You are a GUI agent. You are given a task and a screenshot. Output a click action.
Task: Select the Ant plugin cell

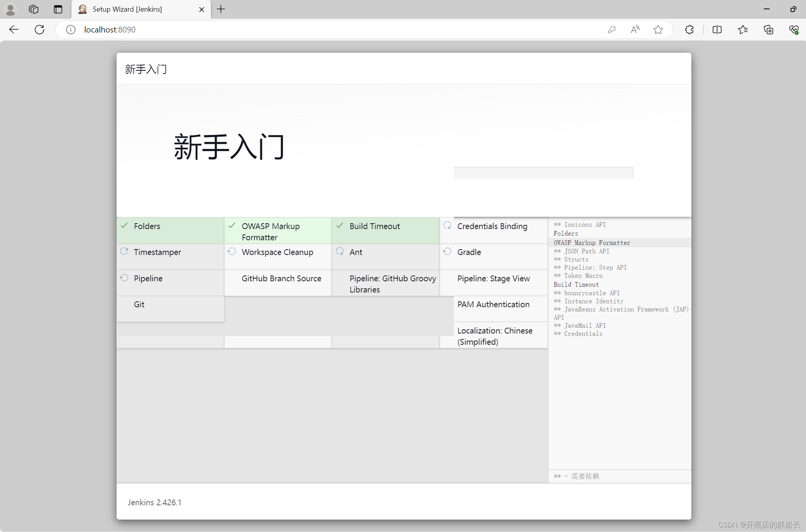click(x=386, y=257)
